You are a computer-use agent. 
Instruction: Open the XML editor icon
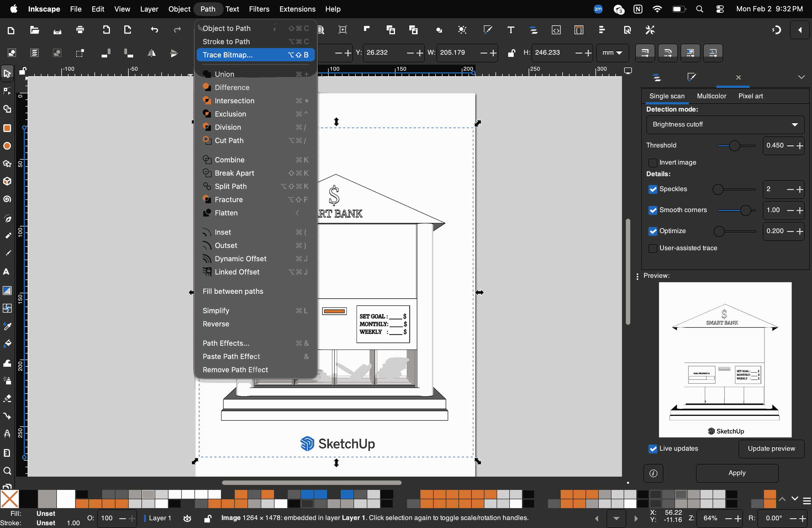[x=556, y=30]
